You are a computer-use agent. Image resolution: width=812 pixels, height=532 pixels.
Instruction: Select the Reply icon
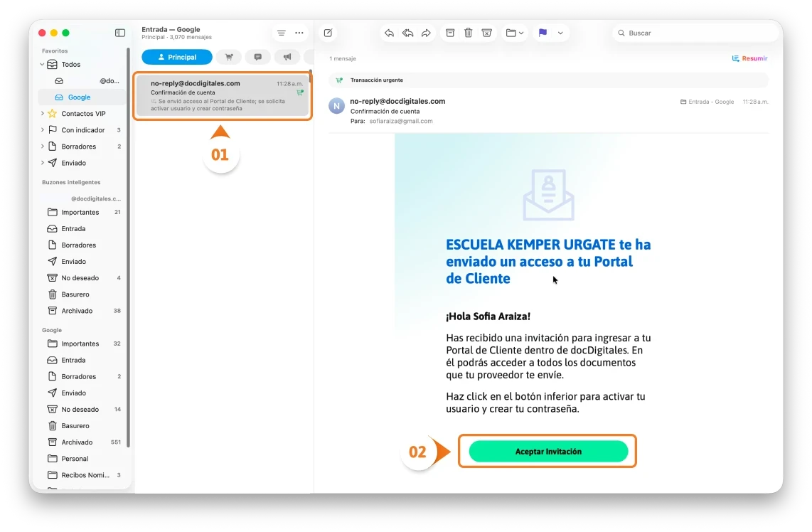(389, 33)
